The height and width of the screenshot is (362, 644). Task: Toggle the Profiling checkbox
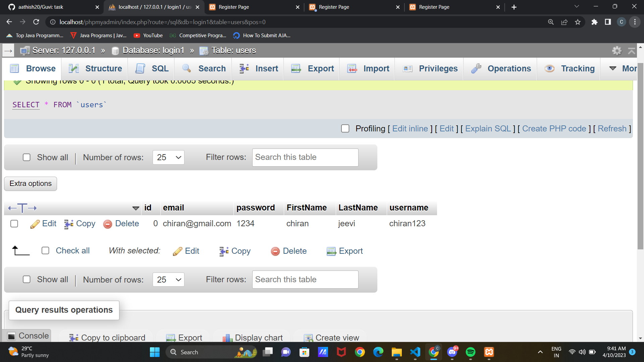click(345, 129)
